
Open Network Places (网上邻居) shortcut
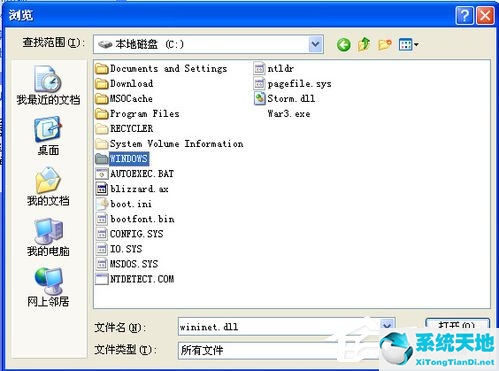click(x=48, y=288)
